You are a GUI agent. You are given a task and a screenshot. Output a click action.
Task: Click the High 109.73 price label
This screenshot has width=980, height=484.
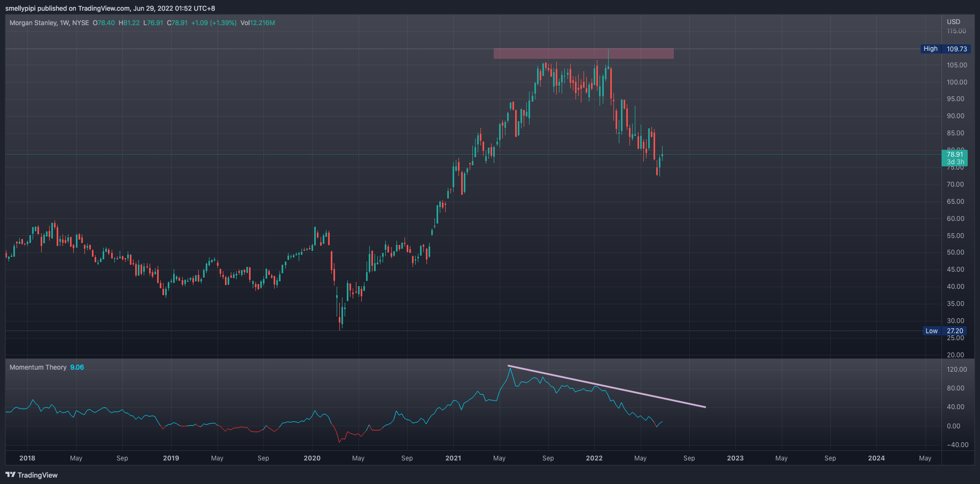[x=945, y=49]
